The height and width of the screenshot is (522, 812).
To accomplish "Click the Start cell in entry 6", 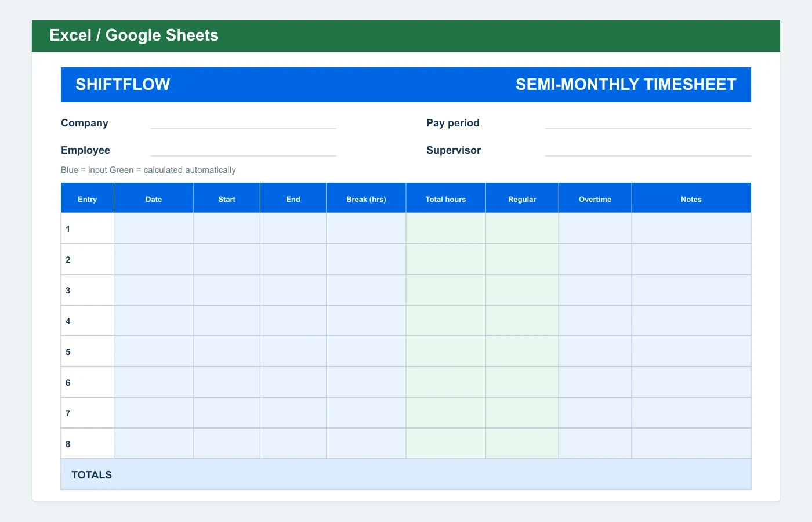I will [x=227, y=382].
